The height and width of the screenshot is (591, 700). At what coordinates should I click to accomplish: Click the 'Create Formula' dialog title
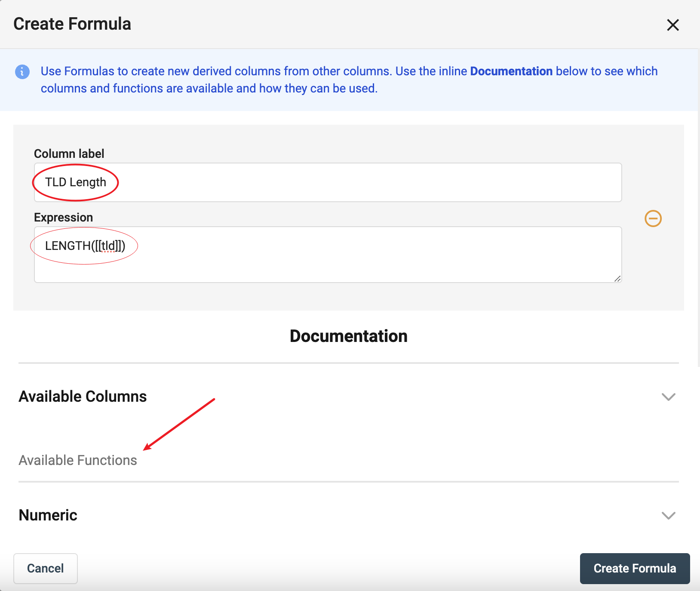pyautogui.click(x=72, y=24)
